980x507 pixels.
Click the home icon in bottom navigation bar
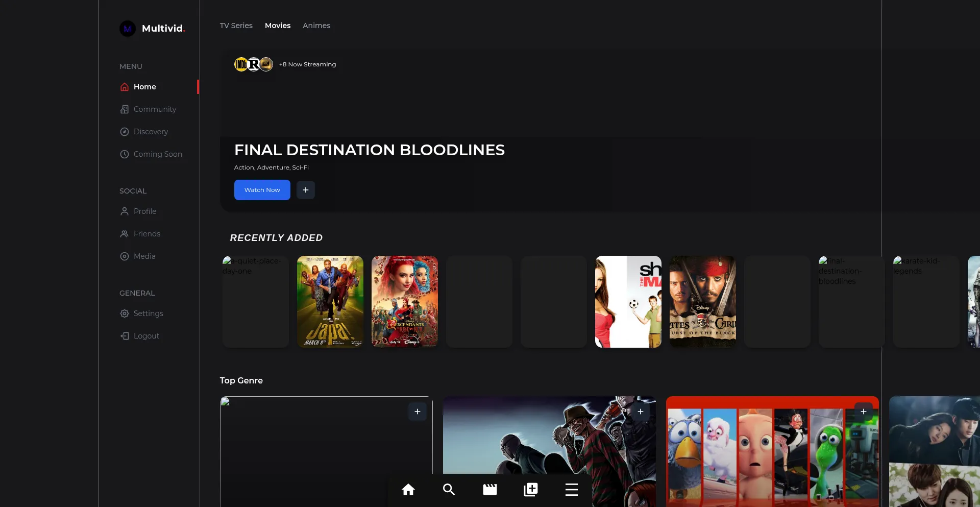408,490
